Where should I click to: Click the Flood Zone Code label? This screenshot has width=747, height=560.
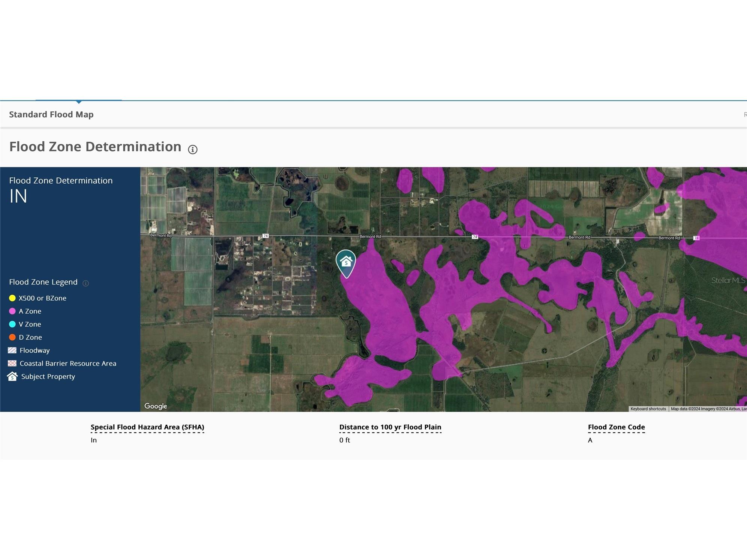click(616, 427)
